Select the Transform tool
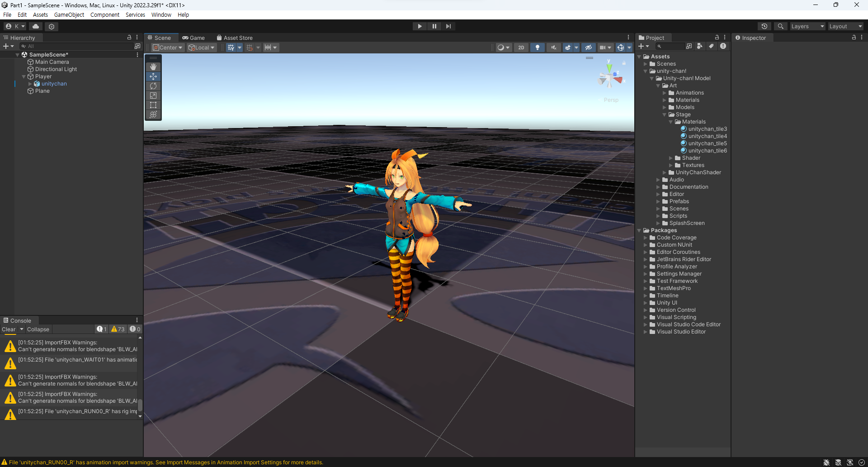 (x=153, y=114)
